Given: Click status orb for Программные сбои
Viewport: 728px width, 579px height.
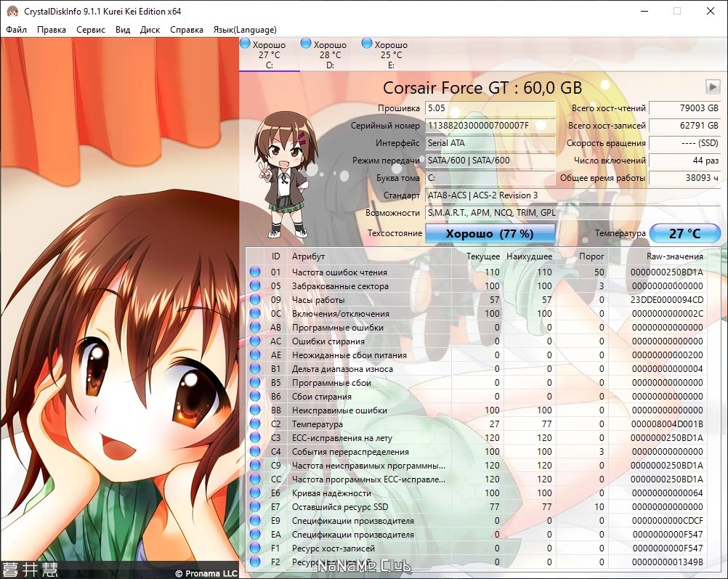Looking at the screenshot, I should pos(255,383).
